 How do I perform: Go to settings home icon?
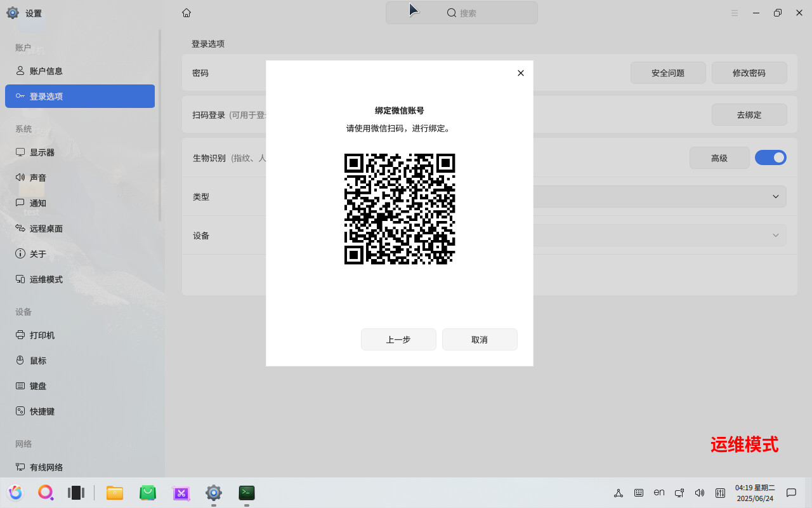pos(187,13)
